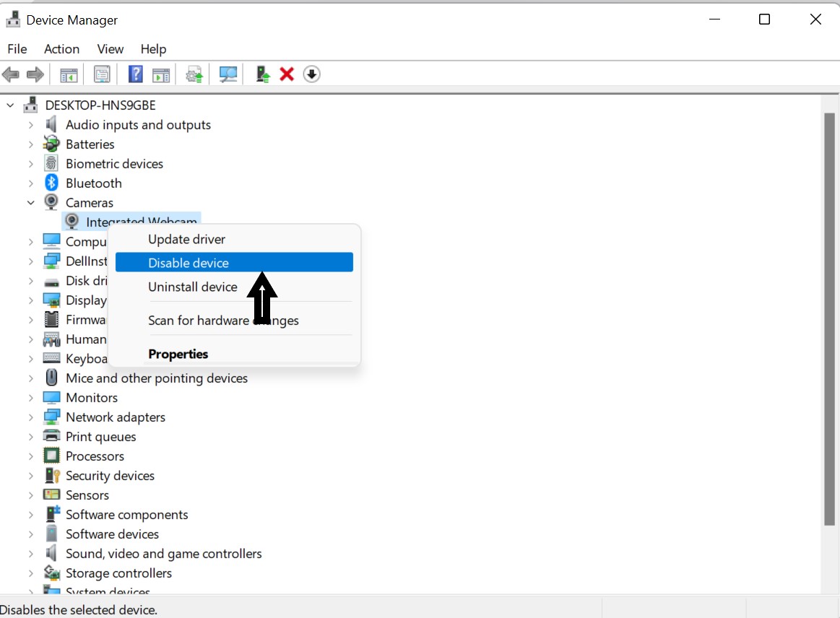Select Update driver in context menu
This screenshot has width=840, height=618.
[186, 239]
